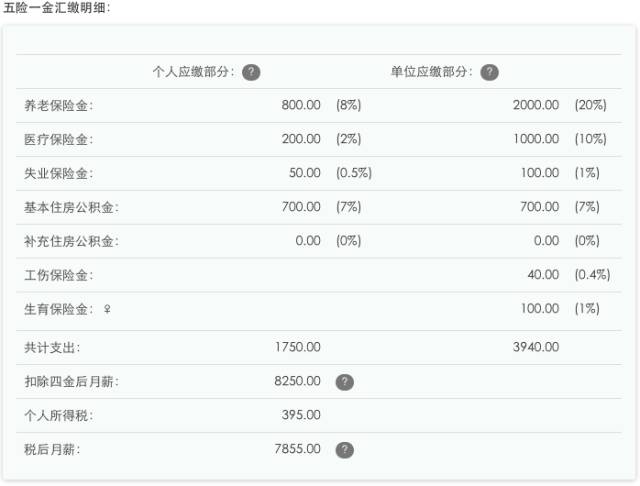
Task: Click the 8250.00 salary value
Action: tap(298, 381)
